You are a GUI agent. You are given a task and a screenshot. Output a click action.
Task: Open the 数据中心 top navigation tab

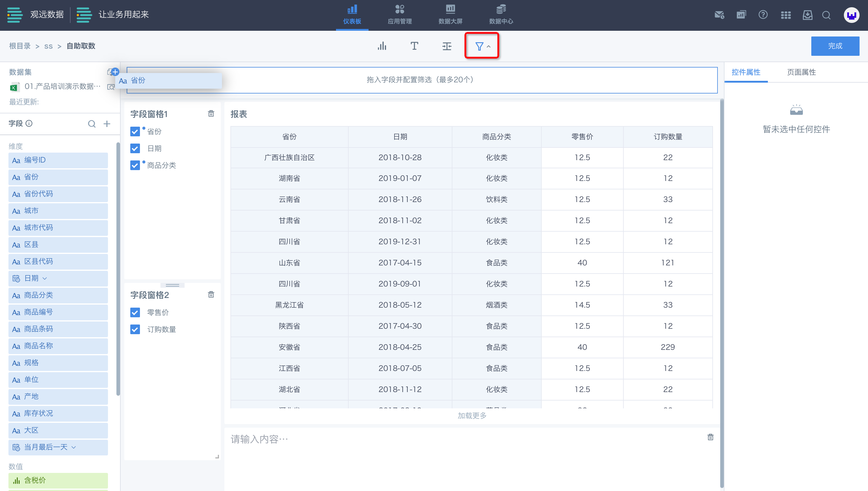501,15
